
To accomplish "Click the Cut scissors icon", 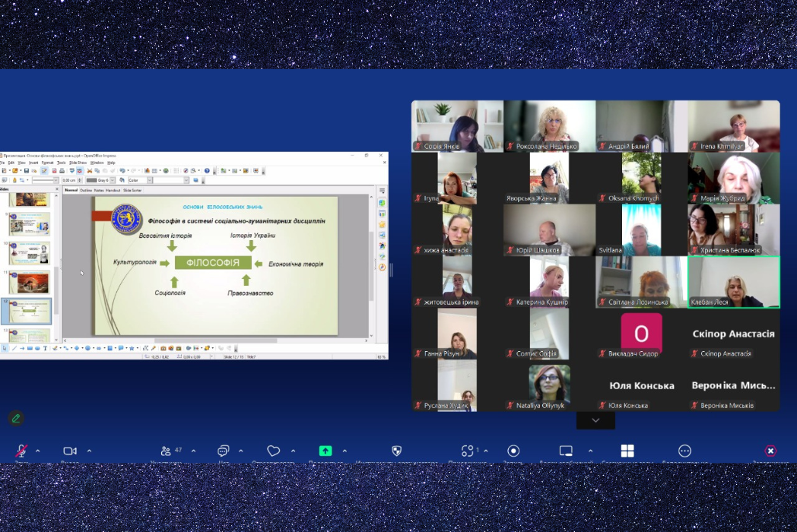I will tap(90, 171).
